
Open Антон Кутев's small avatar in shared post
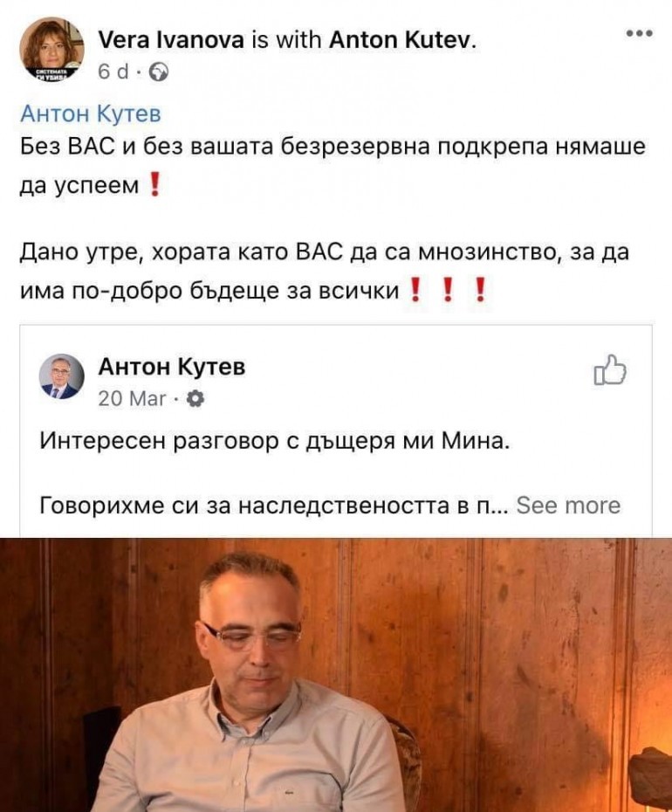[62, 376]
